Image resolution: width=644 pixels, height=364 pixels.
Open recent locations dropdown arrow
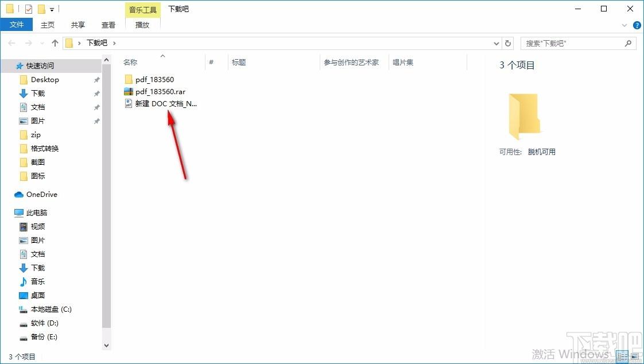click(42, 43)
